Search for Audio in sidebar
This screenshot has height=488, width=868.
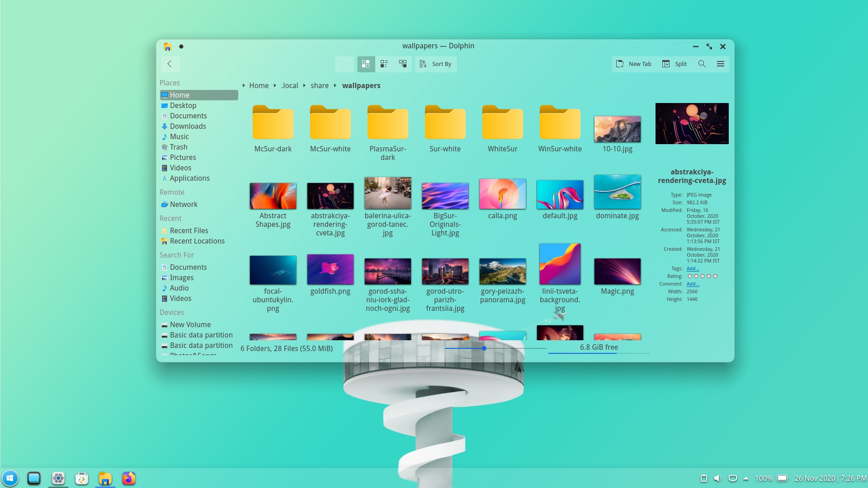tap(199, 288)
